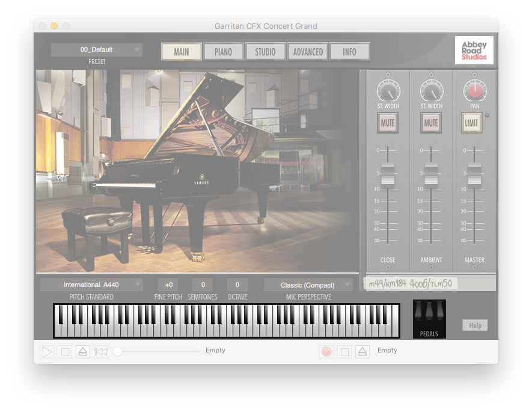Select the ADVANCED tab
The width and height of the screenshot is (532, 412).
click(308, 52)
